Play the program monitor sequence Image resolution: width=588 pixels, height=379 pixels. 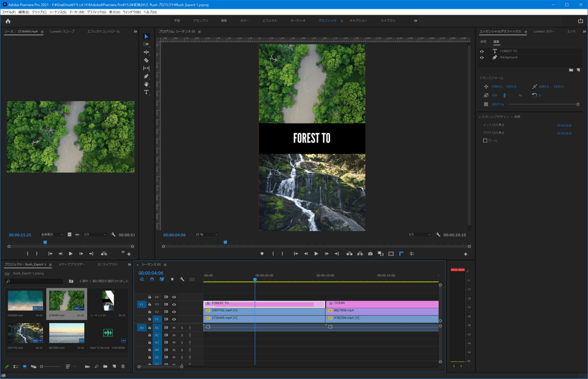(x=316, y=254)
